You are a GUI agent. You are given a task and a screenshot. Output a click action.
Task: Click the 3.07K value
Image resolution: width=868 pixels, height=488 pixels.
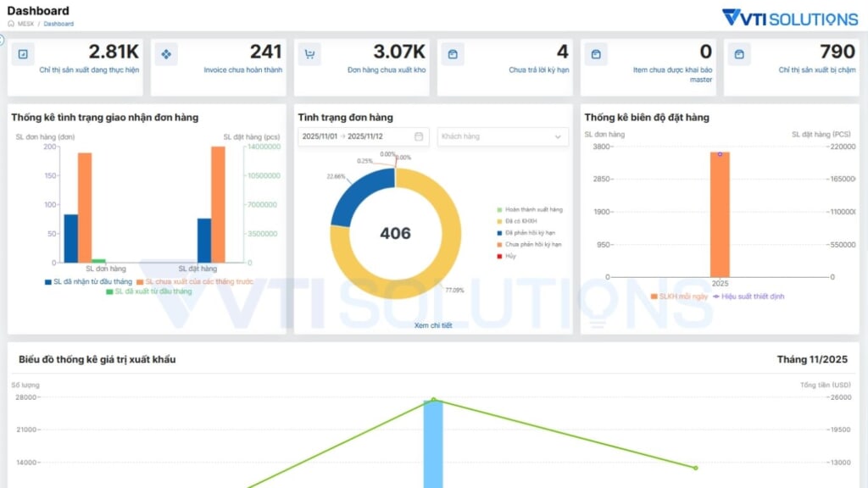coord(399,52)
